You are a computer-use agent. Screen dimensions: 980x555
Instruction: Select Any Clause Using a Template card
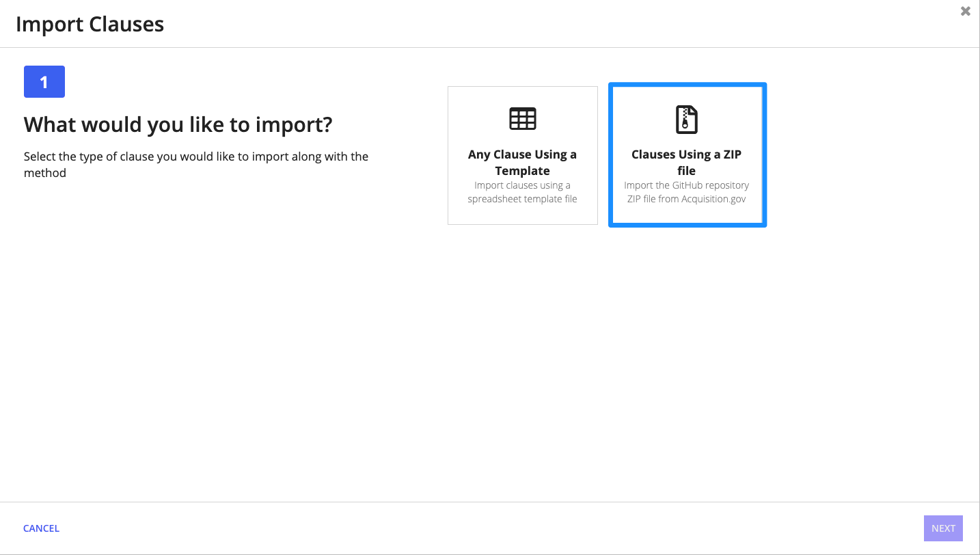[x=523, y=155]
